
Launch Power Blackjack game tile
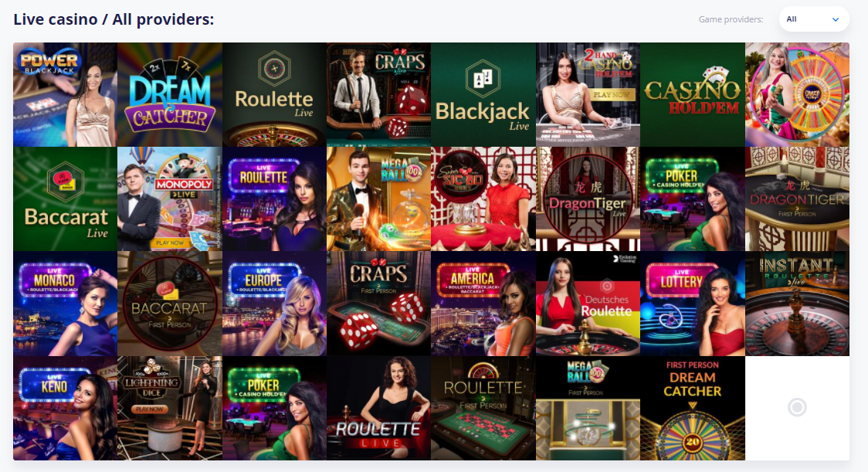coord(66,95)
